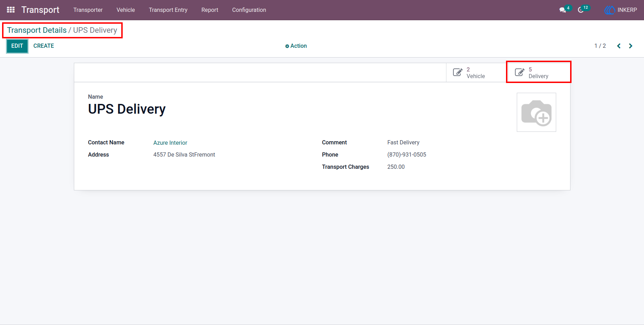Click the INKERP company logo icon

click(610, 10)
